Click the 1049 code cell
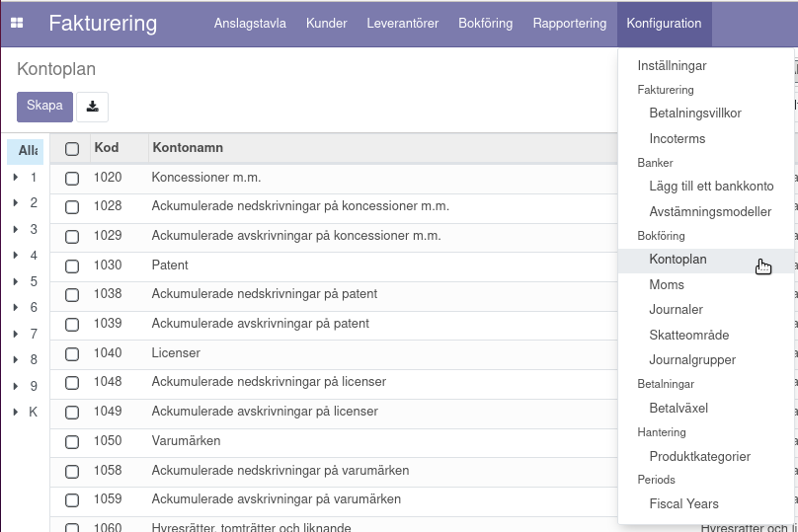The image size is (798, 532). tap(108, 412)
